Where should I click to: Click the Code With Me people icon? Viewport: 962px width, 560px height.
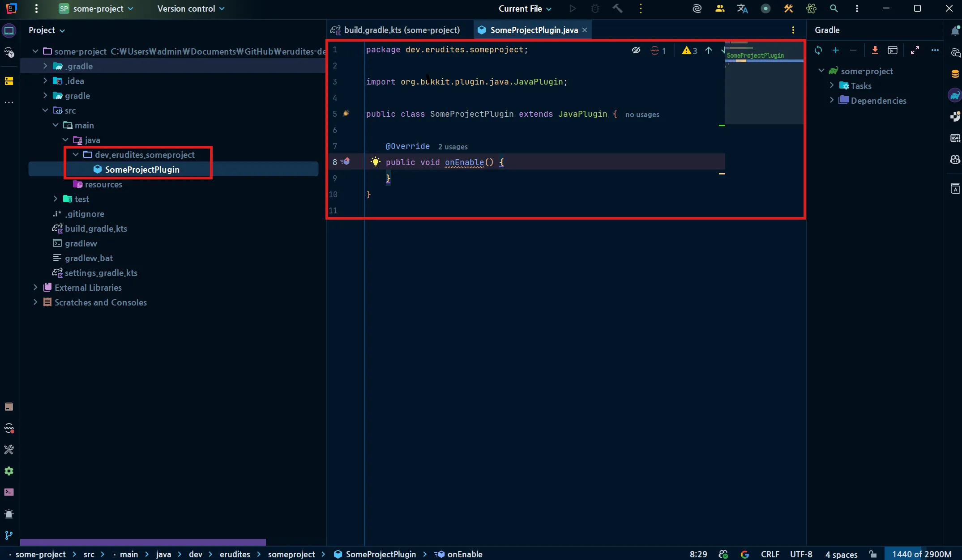(720, 8)
